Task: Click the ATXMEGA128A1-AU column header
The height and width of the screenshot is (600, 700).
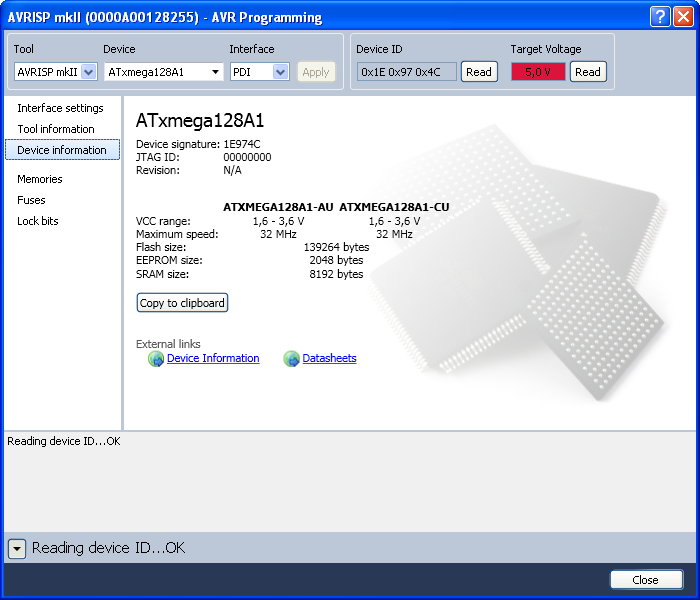Action: [278, 207]
